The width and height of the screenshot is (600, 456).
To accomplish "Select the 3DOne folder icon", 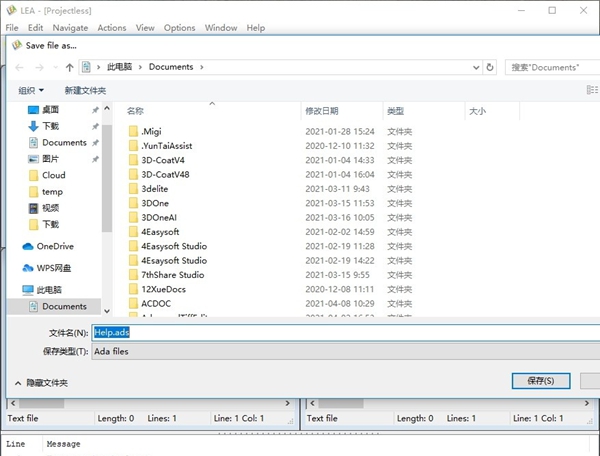I will tap(133, 203).
